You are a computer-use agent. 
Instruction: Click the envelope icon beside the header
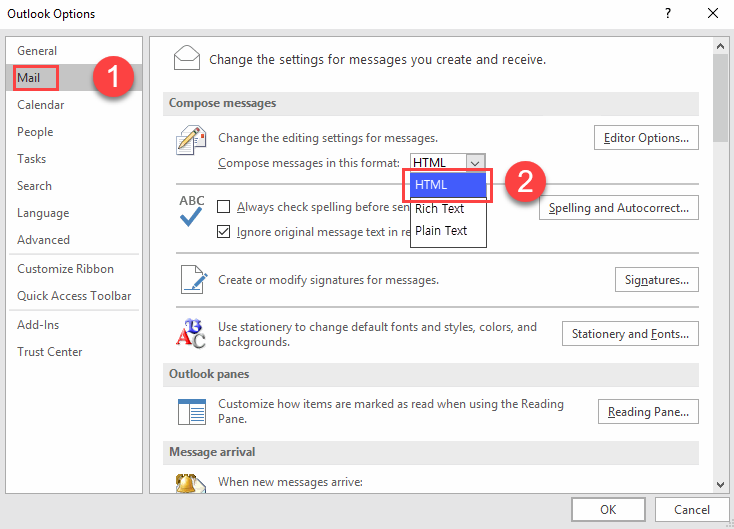[187, 58]
